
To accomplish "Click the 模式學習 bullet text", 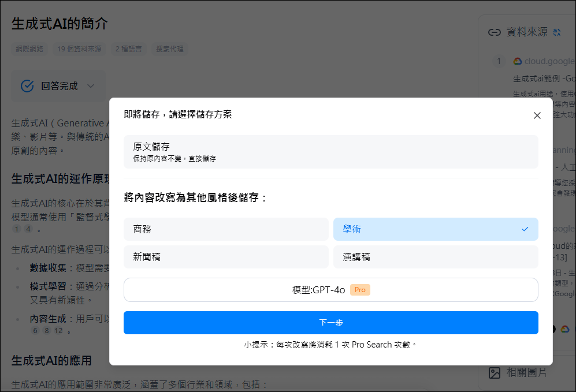I will tap(48, 286).
